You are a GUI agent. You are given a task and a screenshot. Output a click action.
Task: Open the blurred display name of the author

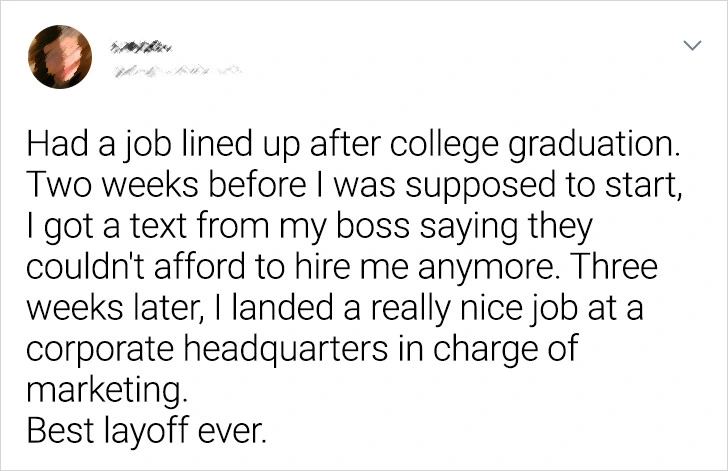[x=141, y=47]
